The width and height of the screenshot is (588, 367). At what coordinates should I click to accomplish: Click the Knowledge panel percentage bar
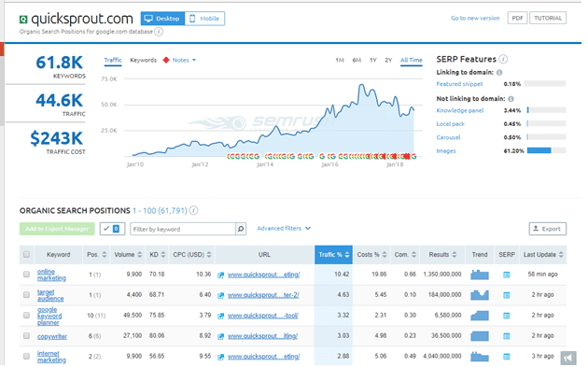click(x=546, y=110)
